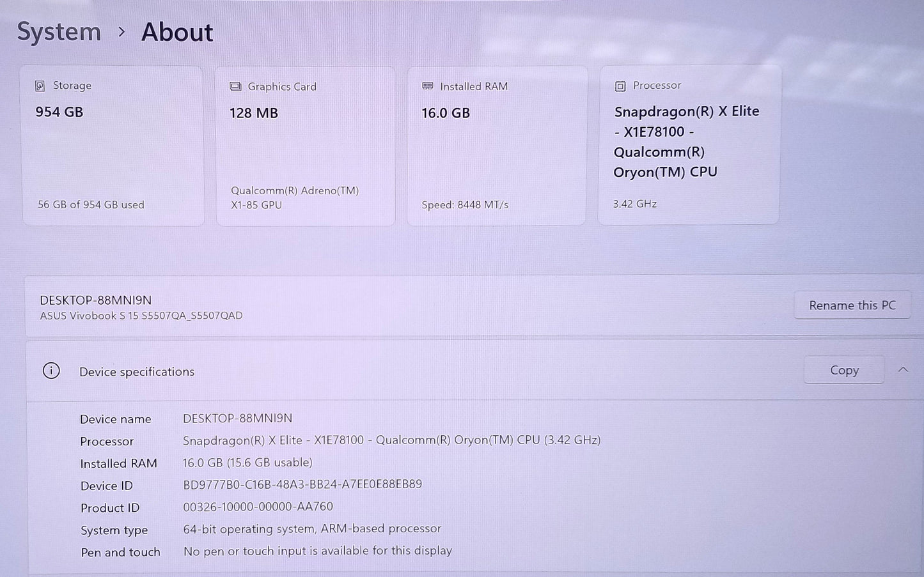Screen dimensions: 924x577
Task: Open the Installed RAM 16.0 GB card
Action: coord(497,146)
